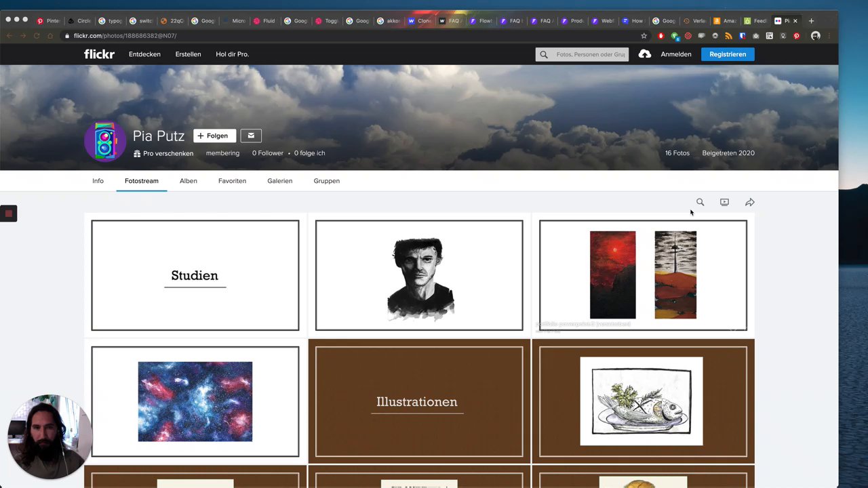
Task: Click the 0 Follower link
Action: click(x=268, y=153)
